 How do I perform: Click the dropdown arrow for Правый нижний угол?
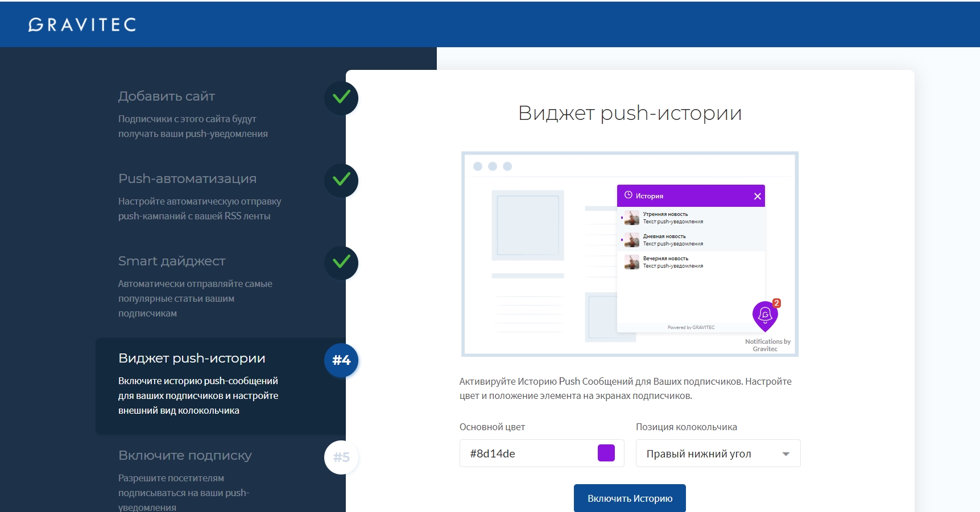[785, 454]
